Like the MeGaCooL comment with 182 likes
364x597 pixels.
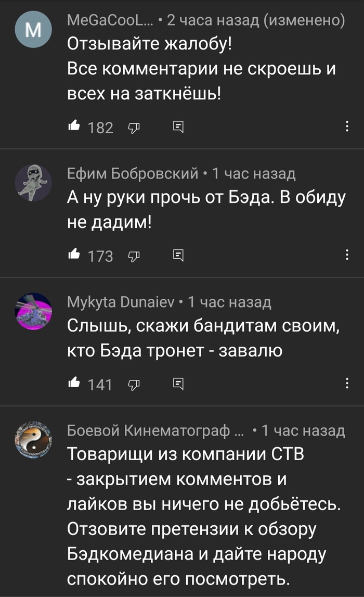coord(74,125)
